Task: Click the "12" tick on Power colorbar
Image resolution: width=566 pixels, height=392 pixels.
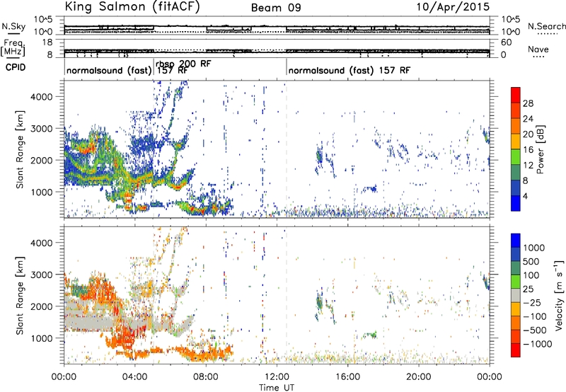Action: (x=528, y=166)
